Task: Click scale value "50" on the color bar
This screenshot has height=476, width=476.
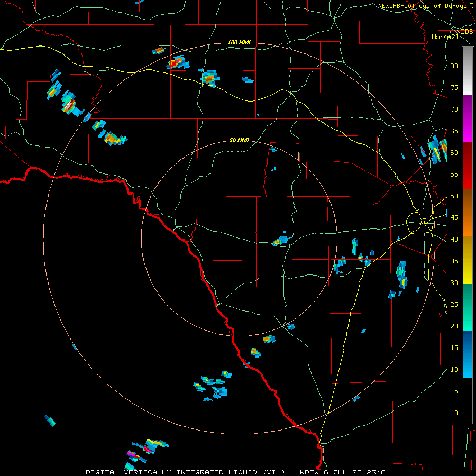Action: pyautogui.click(x=454, y=196)
